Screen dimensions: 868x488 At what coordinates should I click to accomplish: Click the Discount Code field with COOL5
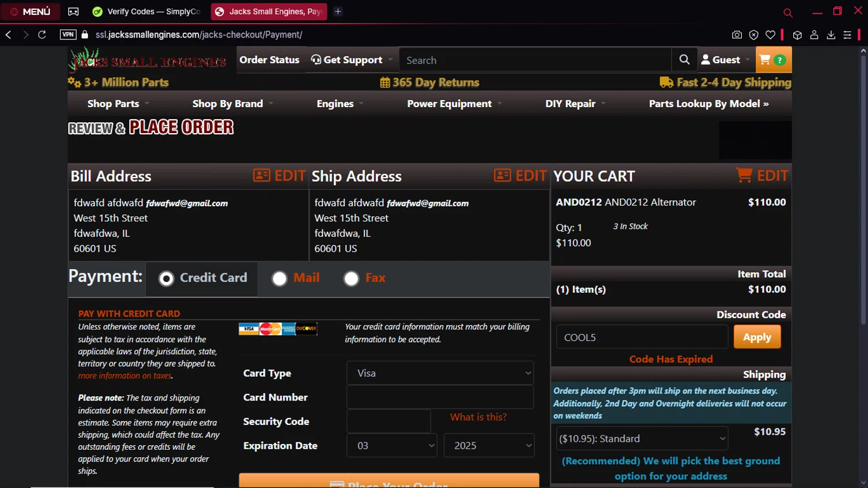coord(642,337)
